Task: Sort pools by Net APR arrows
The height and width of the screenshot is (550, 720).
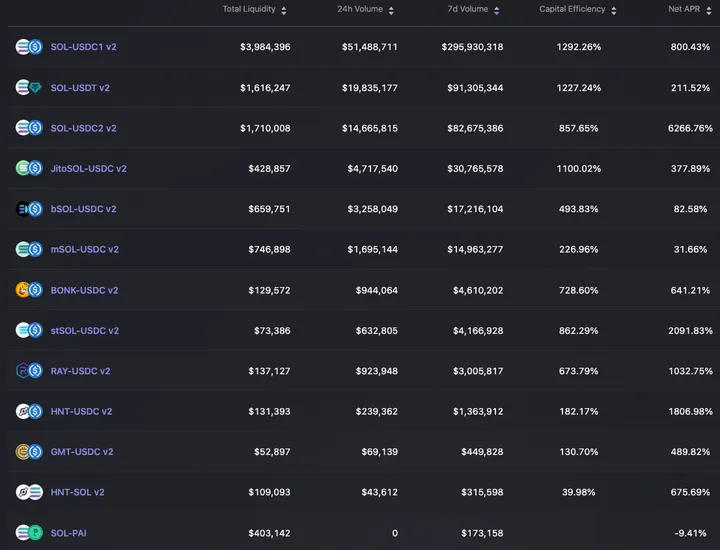Action: (x=711, y=10)
